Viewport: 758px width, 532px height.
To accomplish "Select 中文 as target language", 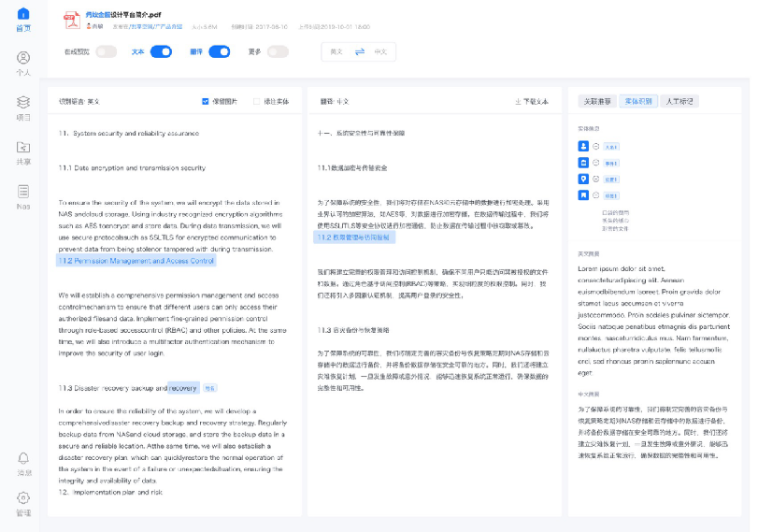I will pyautogui.click(x=381, y=51).
